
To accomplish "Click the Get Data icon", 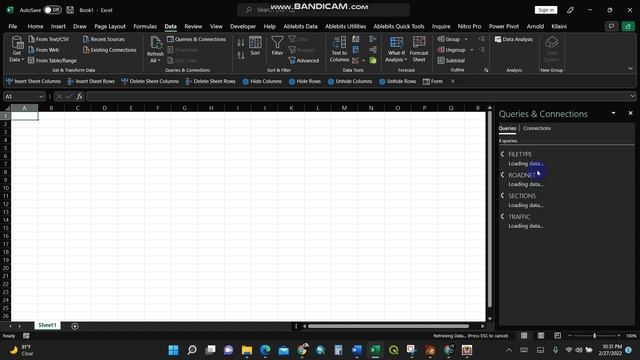I will 16,49.
